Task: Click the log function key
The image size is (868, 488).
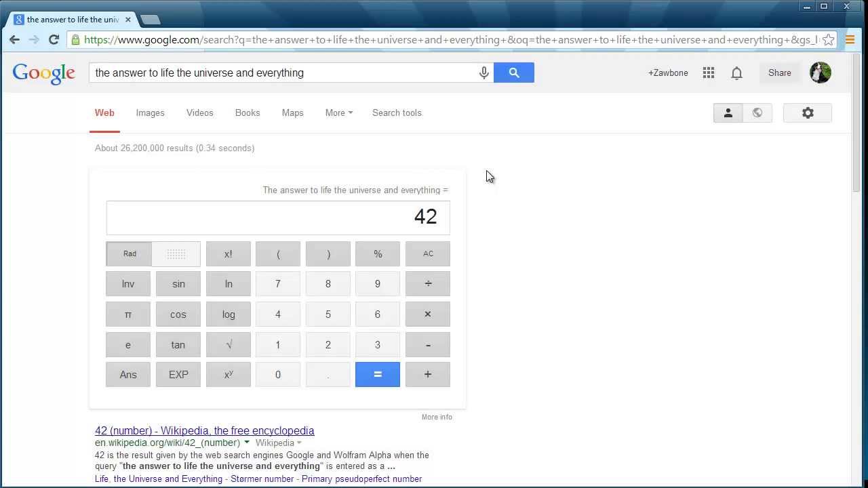Action: pyautogui.click(x=229, y=314)
